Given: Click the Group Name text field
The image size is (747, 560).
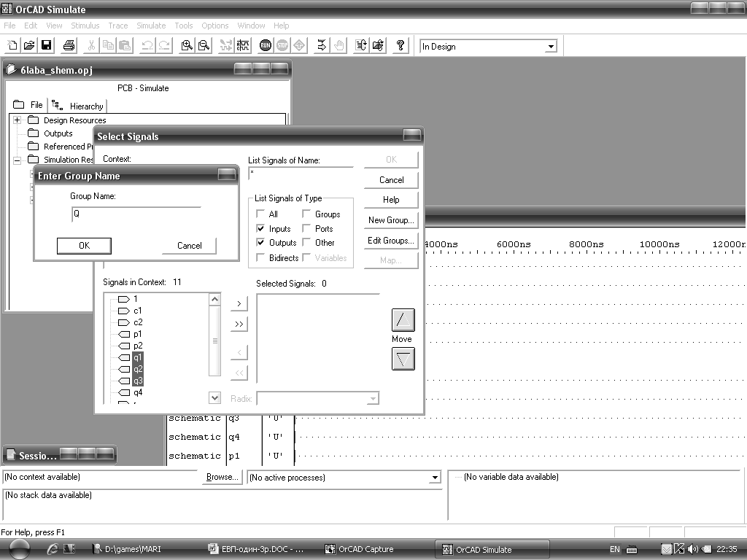Looking at the screenshot, I should pyautogui.click(x=136, y=214).
